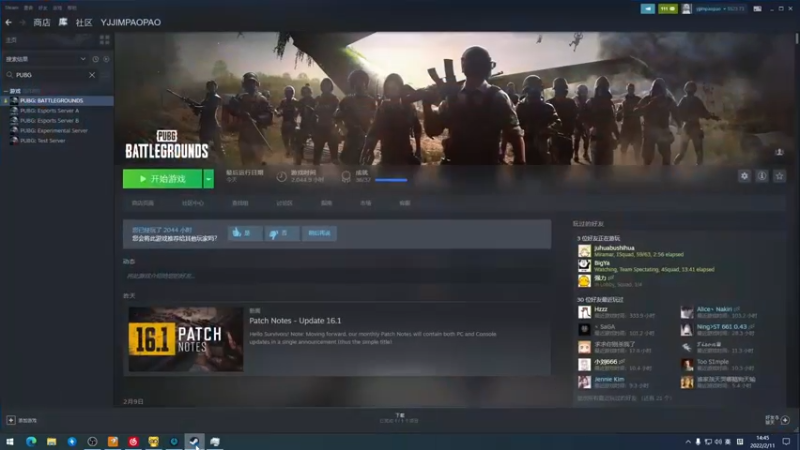Expand the 搜索结果 filter dropdown
This screenshot has height=450, width=800.
(x=83, y=59)
